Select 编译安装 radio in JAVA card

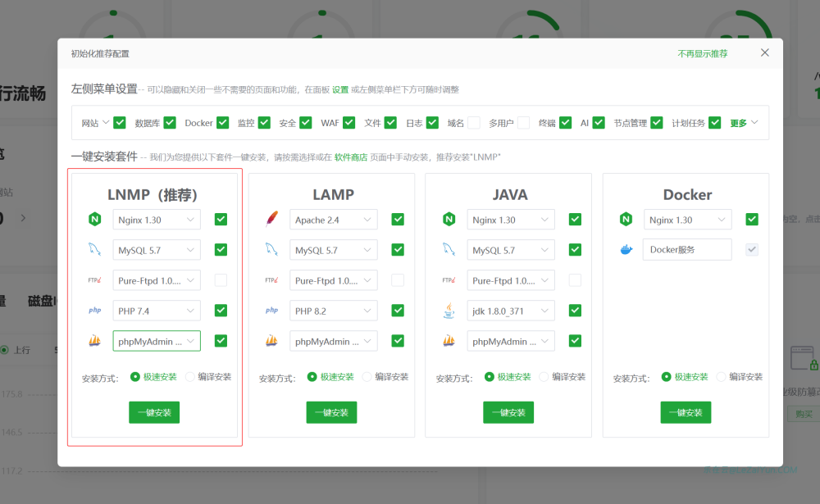point(544,377)
